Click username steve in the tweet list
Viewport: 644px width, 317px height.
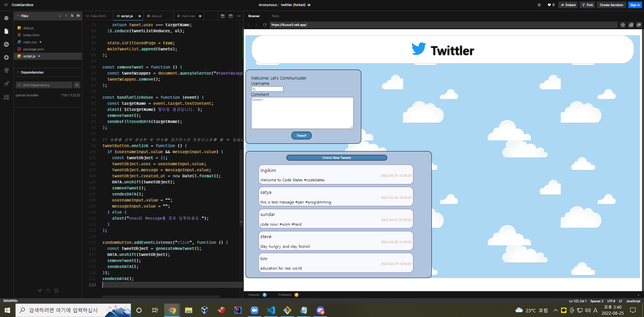coord(266,236)
